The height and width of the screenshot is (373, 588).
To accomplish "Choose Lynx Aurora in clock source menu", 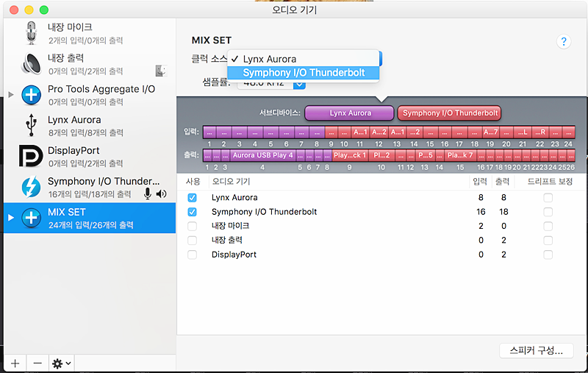I will (x=303, y=59).
